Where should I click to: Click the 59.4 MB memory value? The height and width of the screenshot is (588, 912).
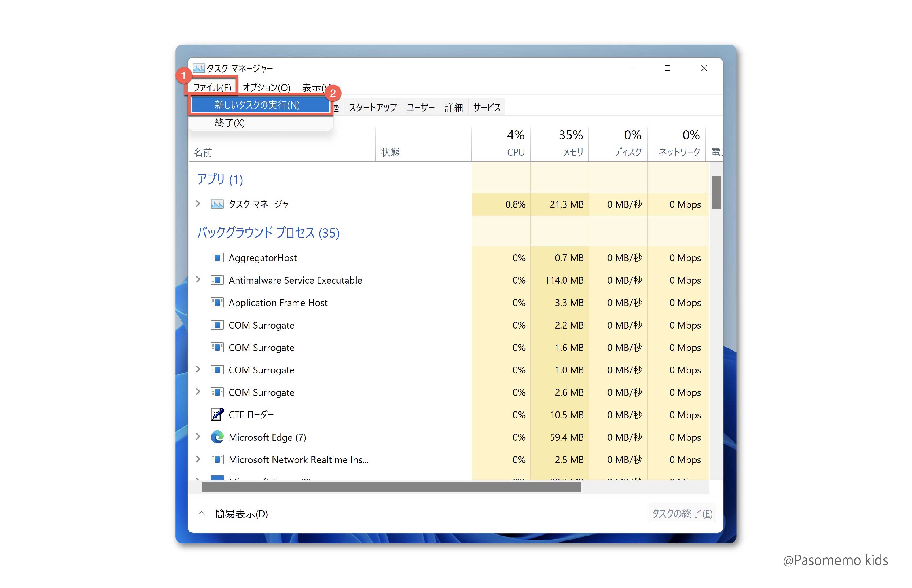[566, 438]
